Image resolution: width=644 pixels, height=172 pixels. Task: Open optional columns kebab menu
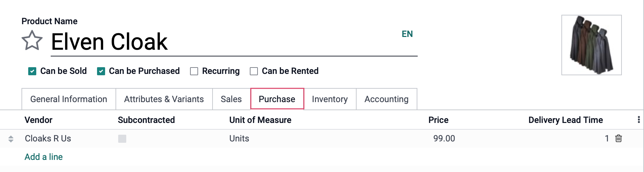coord(639,120)
